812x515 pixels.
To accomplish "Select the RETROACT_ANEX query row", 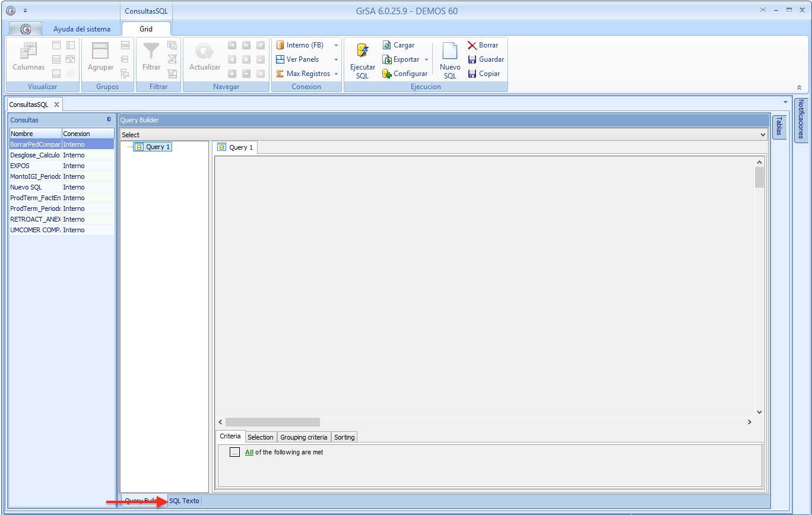I will pyautogui.click(x=62, y=219).
